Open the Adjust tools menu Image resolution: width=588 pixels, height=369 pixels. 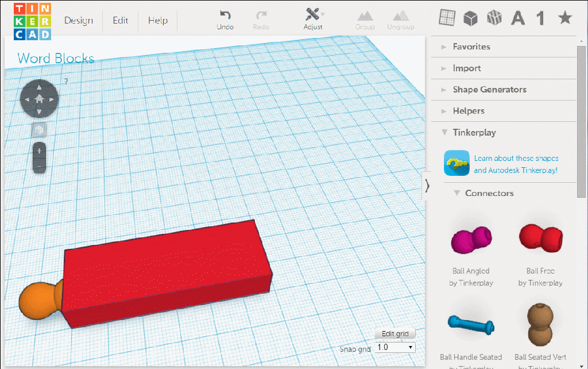click(313, 19)
